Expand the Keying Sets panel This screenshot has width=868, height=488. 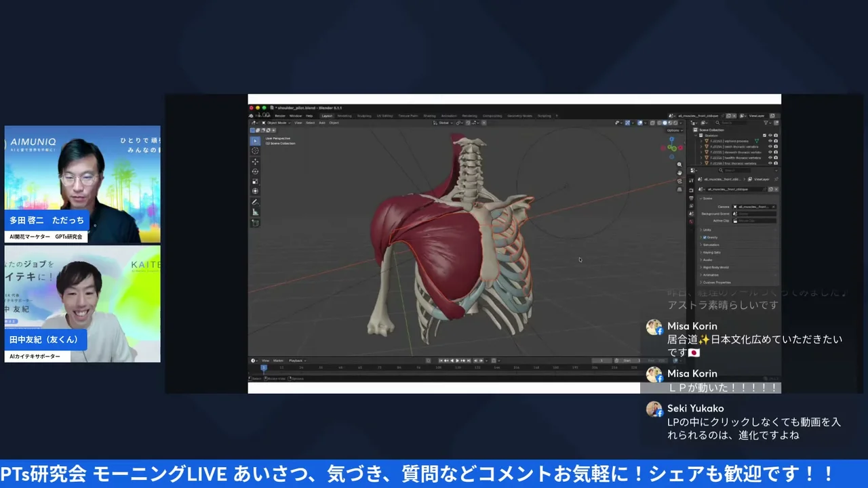[x=710, y=252]
